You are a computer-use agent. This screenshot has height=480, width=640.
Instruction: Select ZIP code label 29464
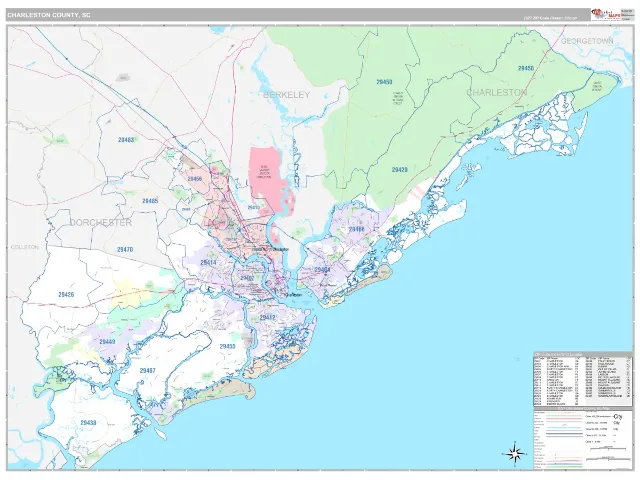(322, 270)
